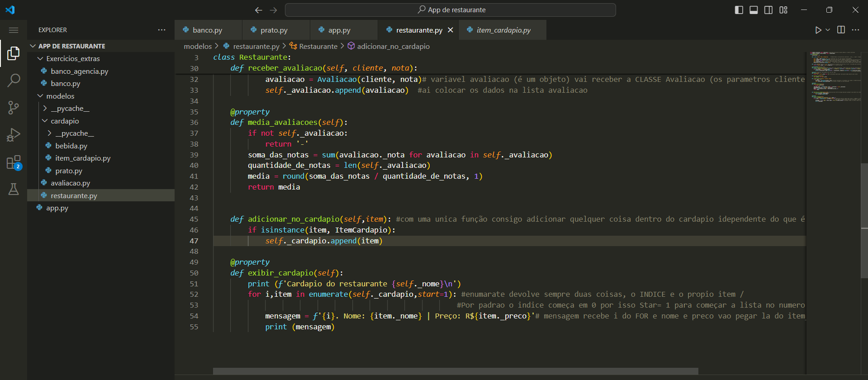Switch to the prato.py tab
Viewport: 868px width, 380px height.
coord(276,30)
